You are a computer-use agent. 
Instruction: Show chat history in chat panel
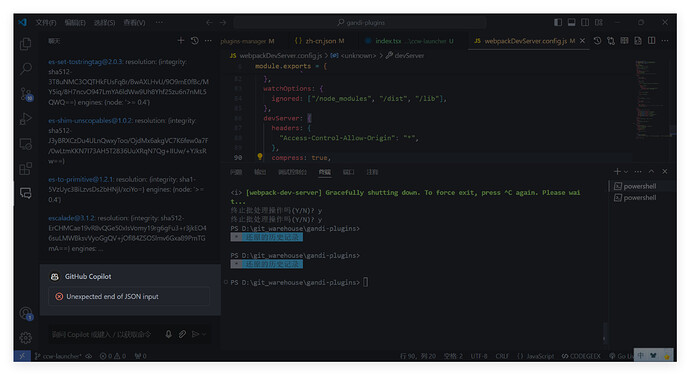click(x=195, y=40)
